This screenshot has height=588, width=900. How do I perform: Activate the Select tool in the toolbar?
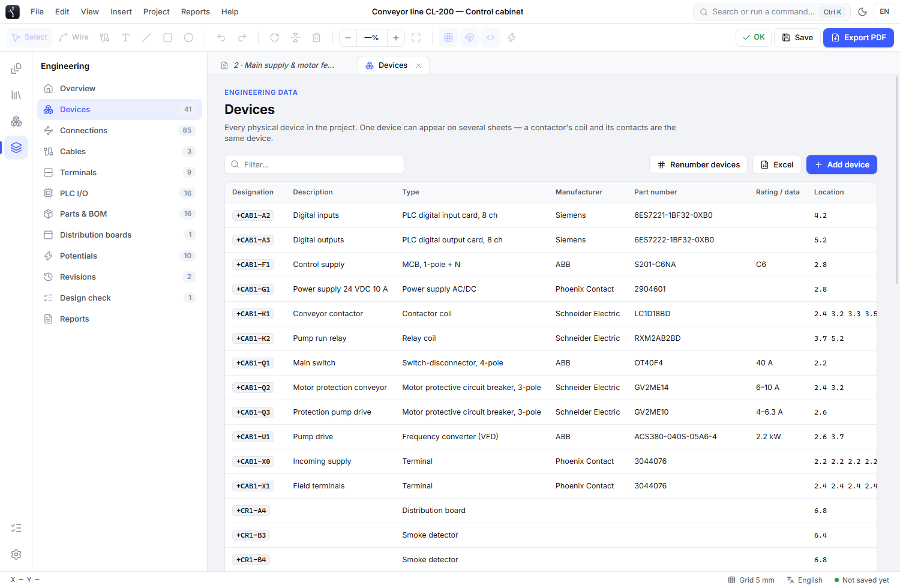(29, 37)
